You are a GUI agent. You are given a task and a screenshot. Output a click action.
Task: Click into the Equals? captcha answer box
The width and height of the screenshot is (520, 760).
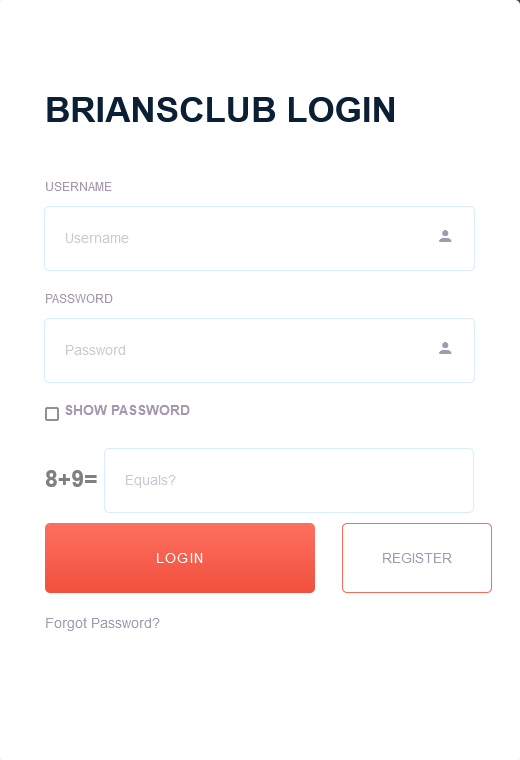coord(289,480)
